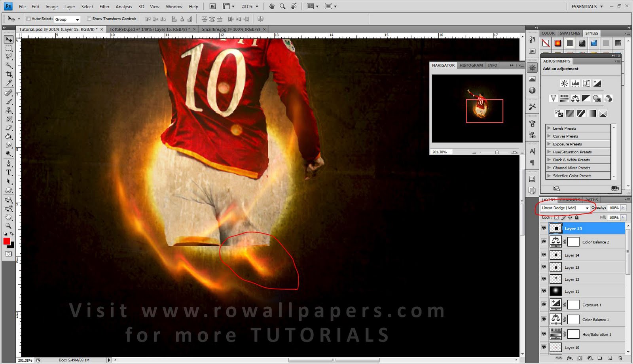This screenshot has width=633, height=364.
Task: Select the Paint Bucket tool
Action: 9,136
